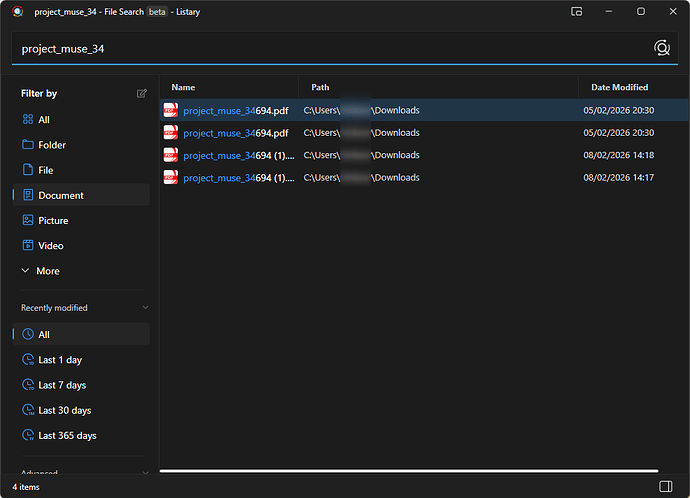Toggle the preview pane icon in status bar
The height and width of the screenshot is (498, 690).
pyautogui.click(x=667, y=486)
